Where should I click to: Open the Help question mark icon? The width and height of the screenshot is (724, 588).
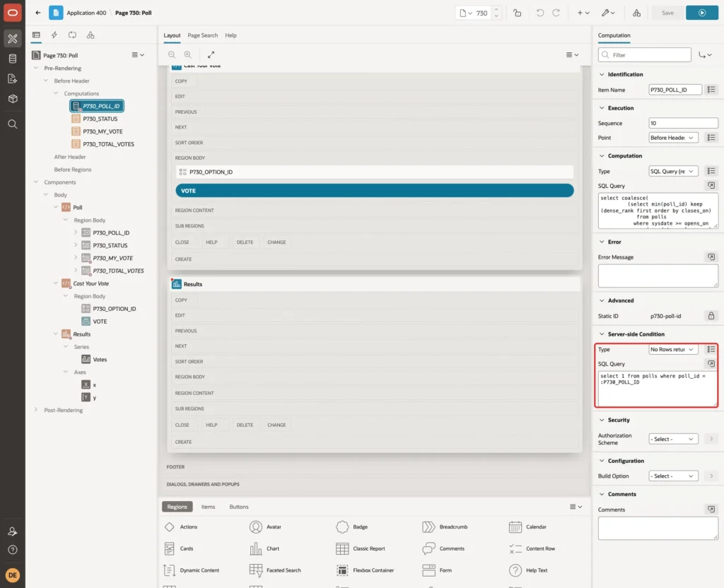13,550
